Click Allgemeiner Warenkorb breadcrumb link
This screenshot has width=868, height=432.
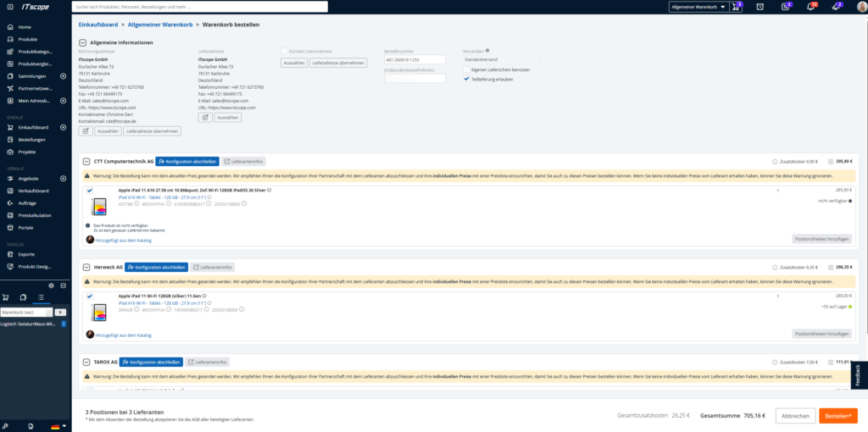tap(160, 25)
